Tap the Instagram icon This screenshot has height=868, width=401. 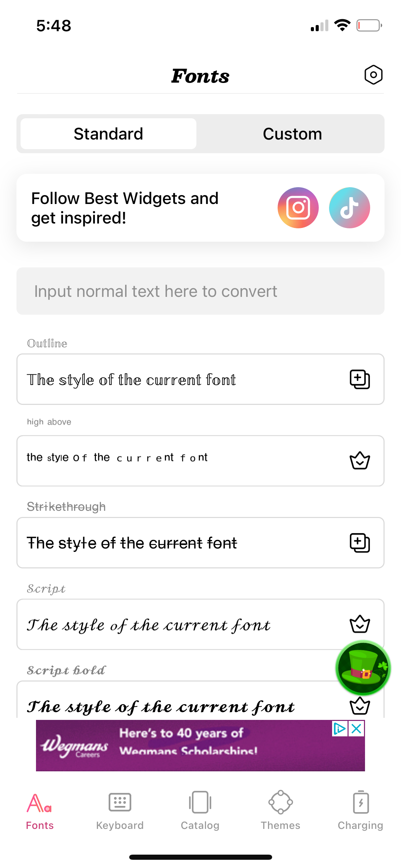coord(298,208)
